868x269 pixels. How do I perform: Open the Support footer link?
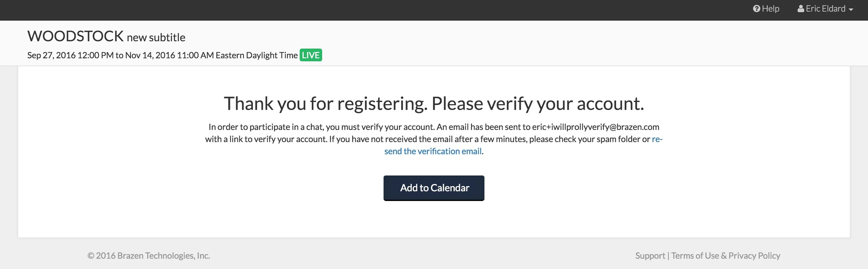point(650,256)
